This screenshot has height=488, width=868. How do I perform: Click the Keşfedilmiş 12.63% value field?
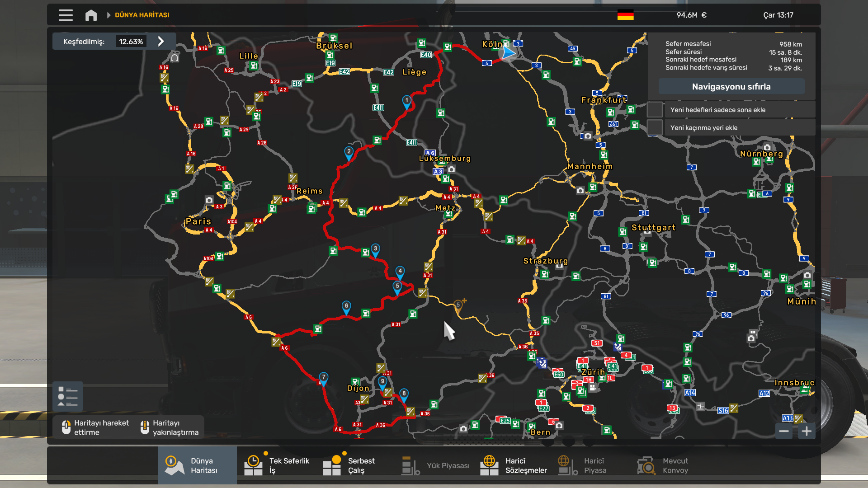tap(131, 42)
